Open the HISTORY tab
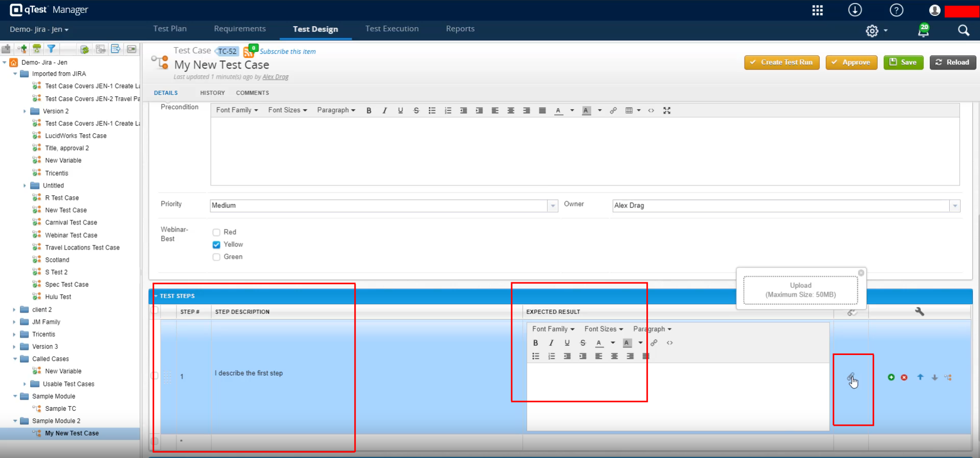Screen dimensions: 980x458 pyautogui.click(x=212, y=93)
